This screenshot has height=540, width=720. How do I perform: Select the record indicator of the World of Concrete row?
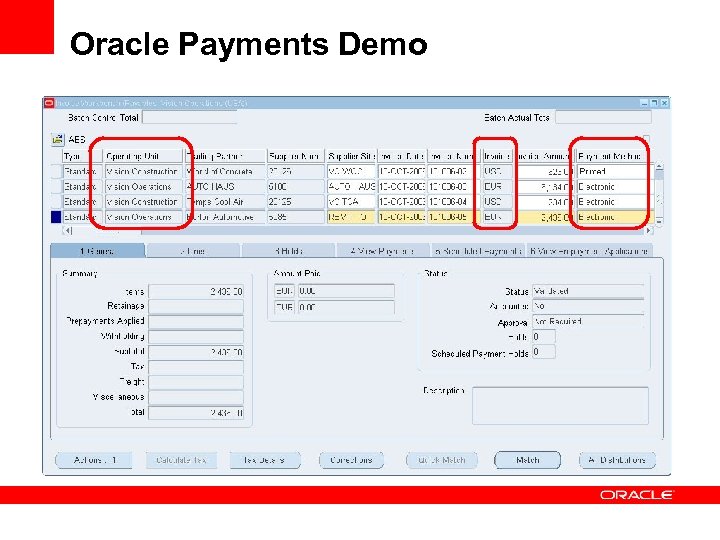(x=56, y=171)
